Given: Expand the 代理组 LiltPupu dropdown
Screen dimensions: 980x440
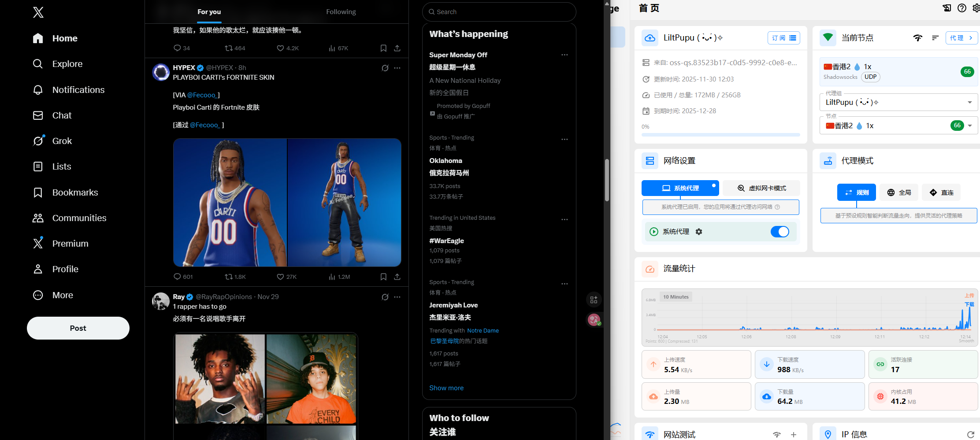Looking at the screenshot, I should point(969,102).
